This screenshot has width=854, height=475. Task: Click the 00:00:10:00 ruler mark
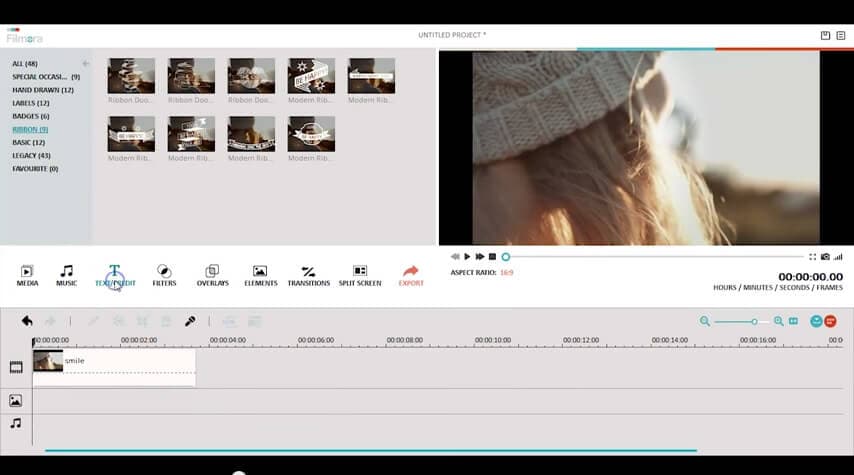493,340
